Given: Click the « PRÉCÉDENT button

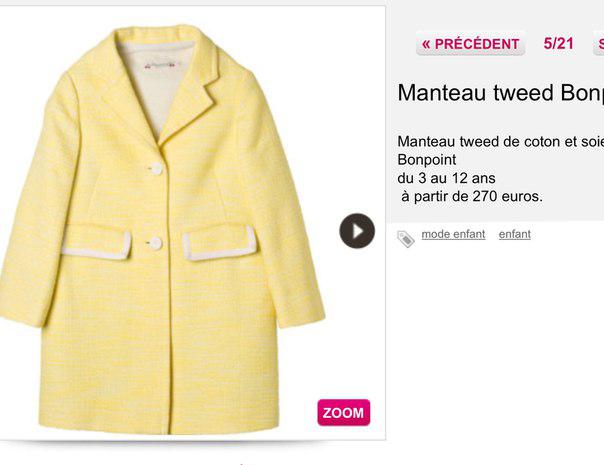Looking at the screenshot, I should (471, 44).
